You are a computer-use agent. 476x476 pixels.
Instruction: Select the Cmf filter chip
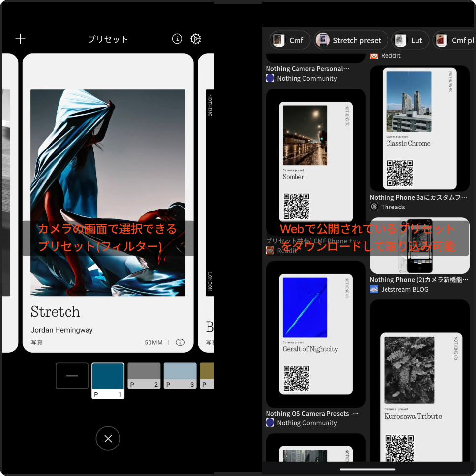[290, 40]
